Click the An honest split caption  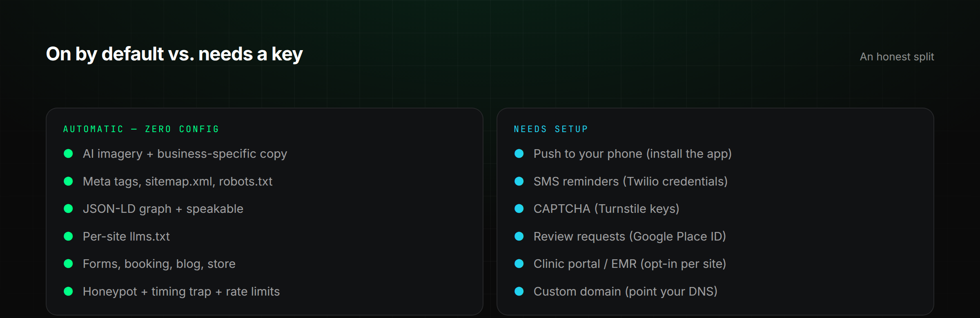point(897,57)
